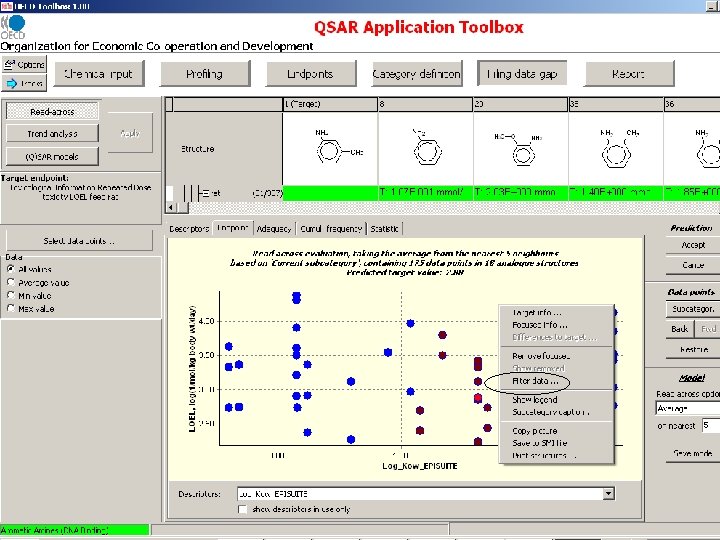Viewport: 720px width, 540px height.
Task: Select chemical 8 structure thumbnail
Action: click(426, 148)
